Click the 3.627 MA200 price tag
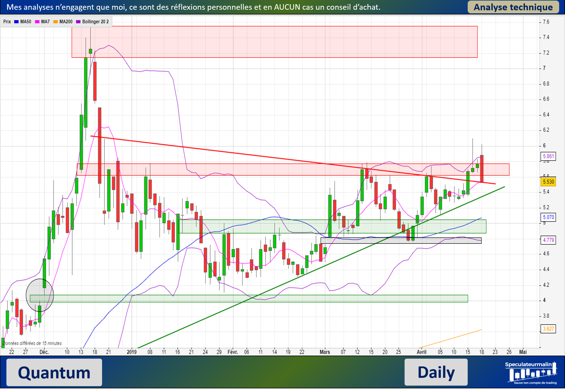 [548, 329]
